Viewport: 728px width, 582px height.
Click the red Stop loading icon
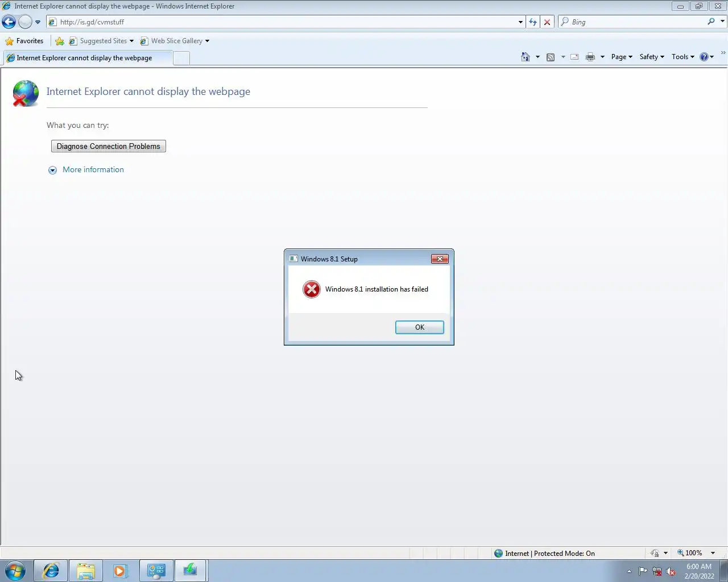tap(547, 22)
